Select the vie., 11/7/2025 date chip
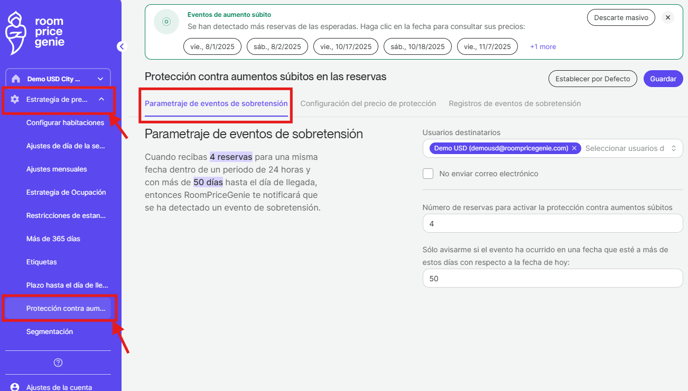The height and width of the screenshot is (391, 688). pyautogui.click(x=487, y=47)
